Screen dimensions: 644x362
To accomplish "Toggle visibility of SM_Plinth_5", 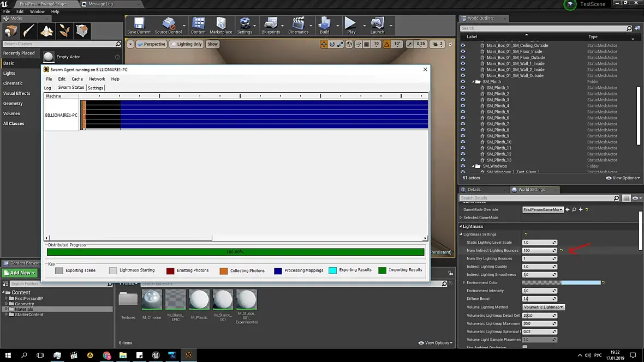I will coord(463,112).
